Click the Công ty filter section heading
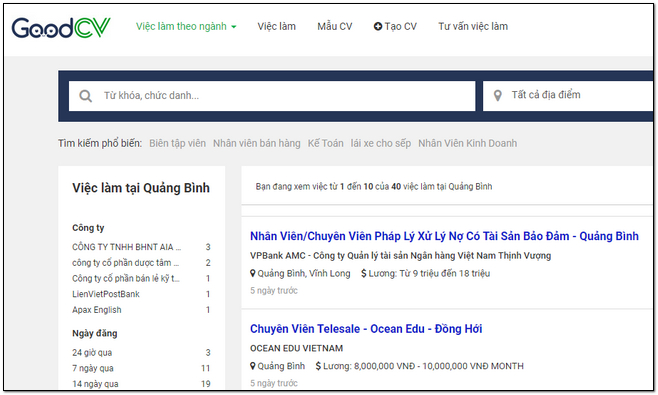Image resolution: width=658 pixels, height=395 pixels. (x=88, y=228)
